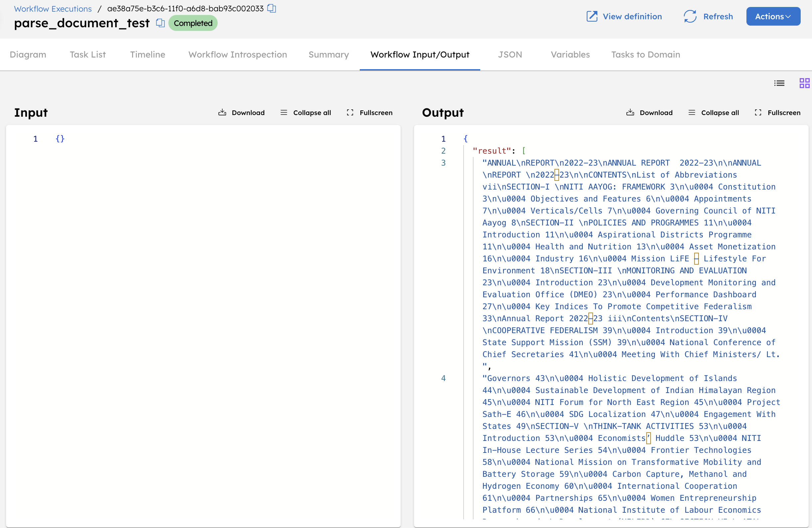Navigate back to Workflow Executions
Screen dimensions: 812x528
click(x=52, y=9)
